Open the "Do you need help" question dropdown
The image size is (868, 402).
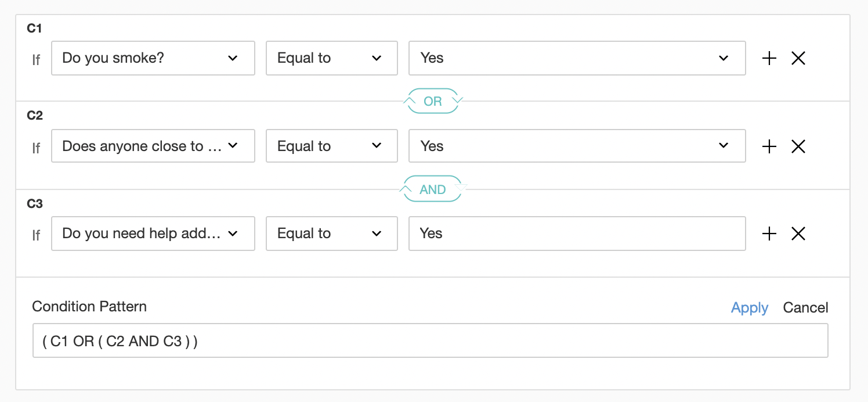(153, 234)
